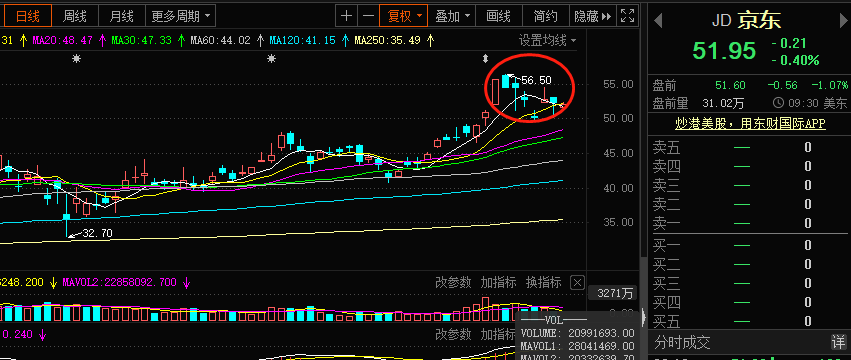Select the 日线 daily chart tab
This screenshot has height=360, width=851.
[28, 16]
